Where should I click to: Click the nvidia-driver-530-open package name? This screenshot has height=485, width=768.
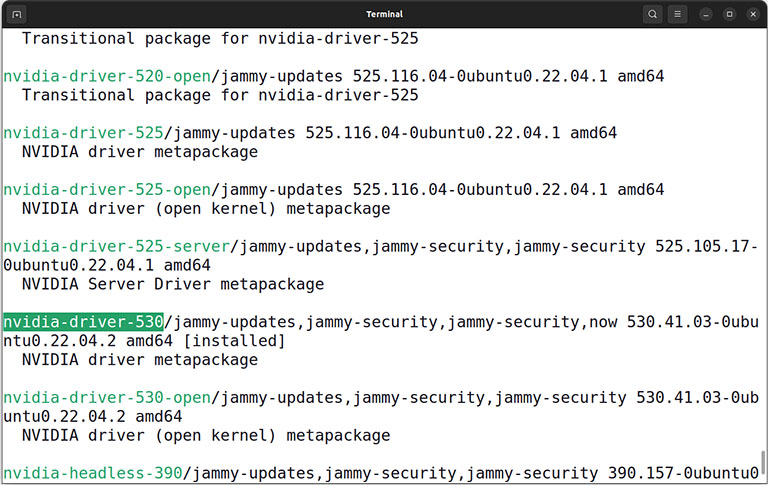[107, 397]
